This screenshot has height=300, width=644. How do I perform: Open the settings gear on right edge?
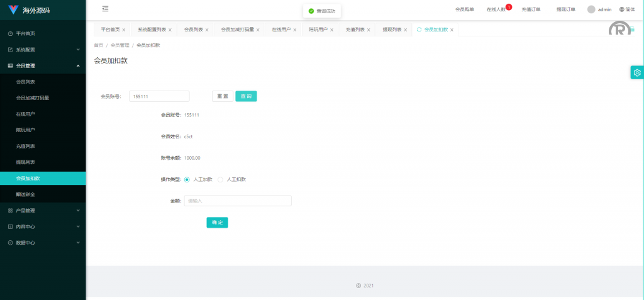coord(637,72)
